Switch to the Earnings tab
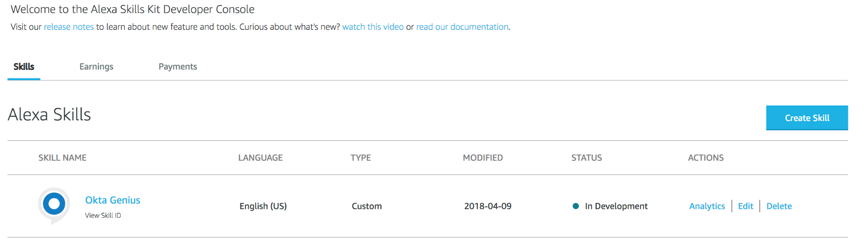 (96, 66)
